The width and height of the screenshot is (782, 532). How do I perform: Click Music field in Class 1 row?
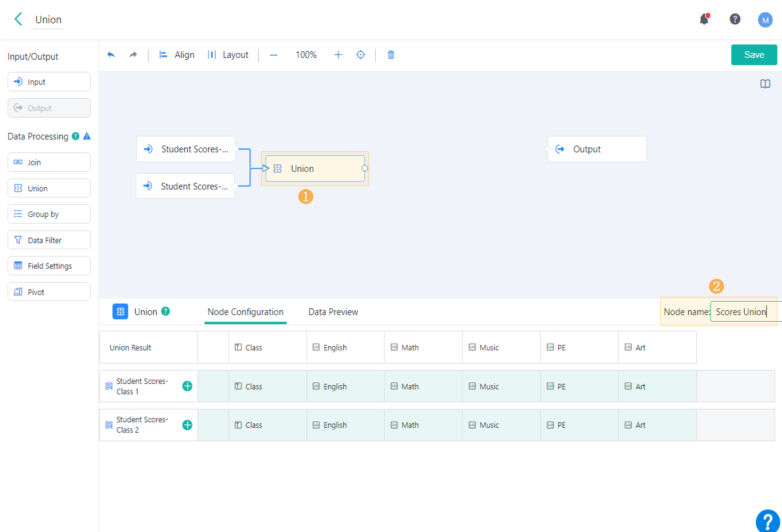pyautogui.click(x=501, y=386)
